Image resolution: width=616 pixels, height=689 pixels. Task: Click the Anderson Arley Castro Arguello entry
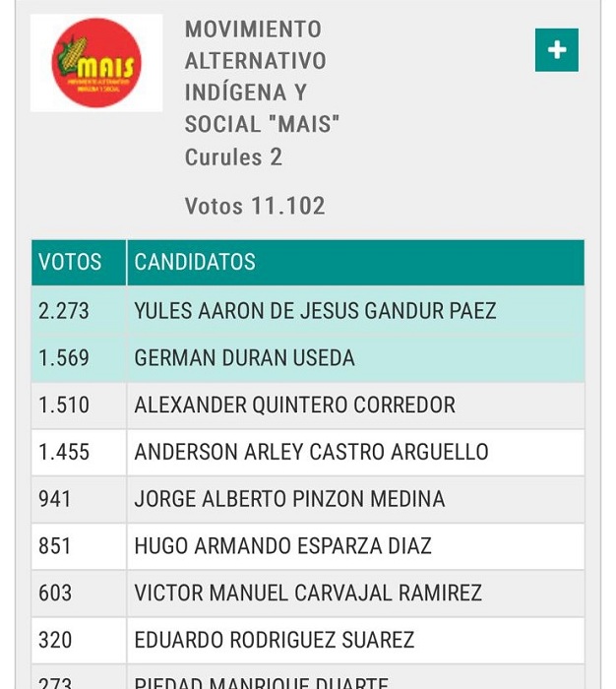[308, 452]
